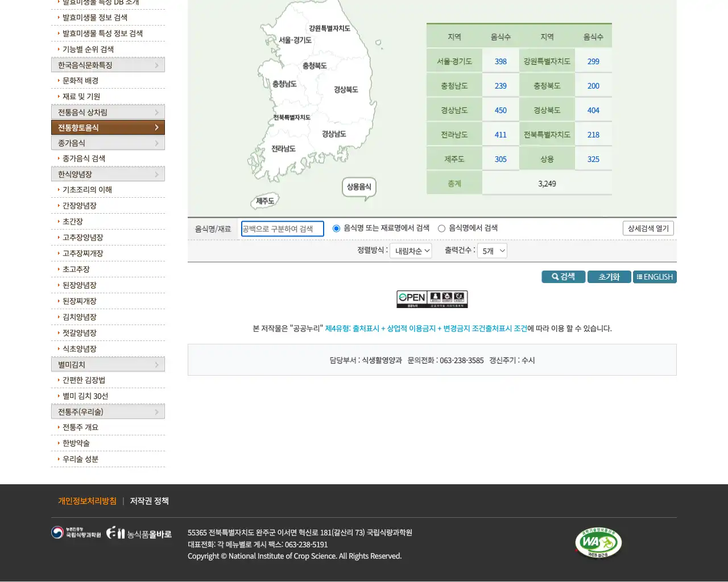Select the 음식명에서 검색 radio button
The height and width of the screenshot is (582, 728).
(441, 228)
